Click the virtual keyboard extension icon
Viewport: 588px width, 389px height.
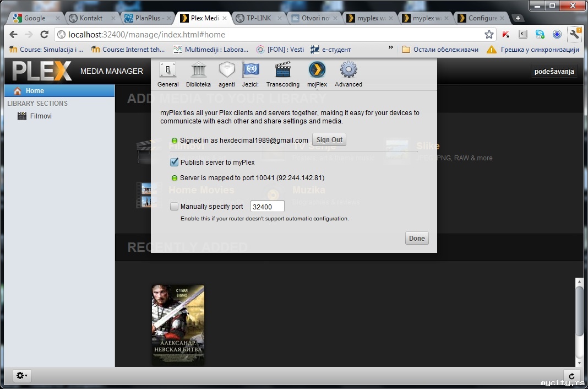522,35
